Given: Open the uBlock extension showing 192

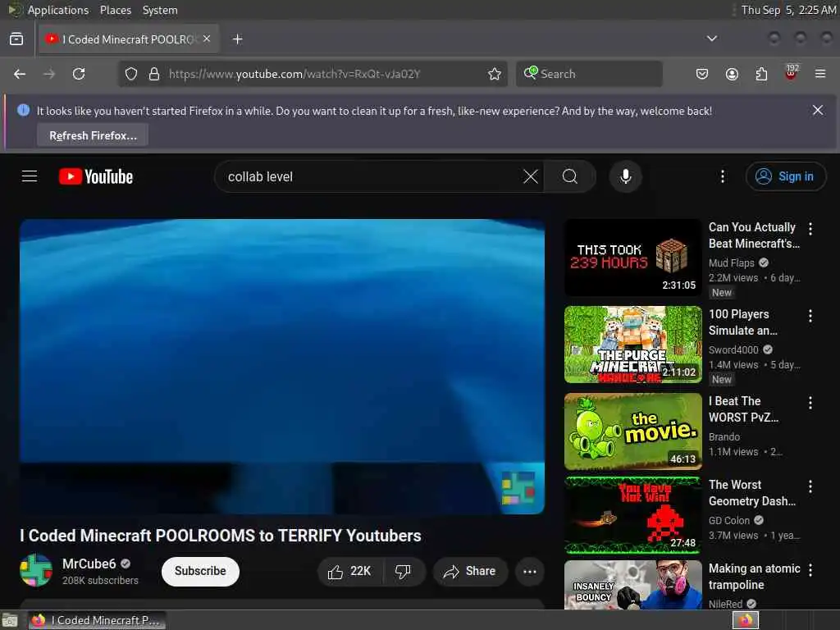Looking at the screenshot, I should point(792,73).
